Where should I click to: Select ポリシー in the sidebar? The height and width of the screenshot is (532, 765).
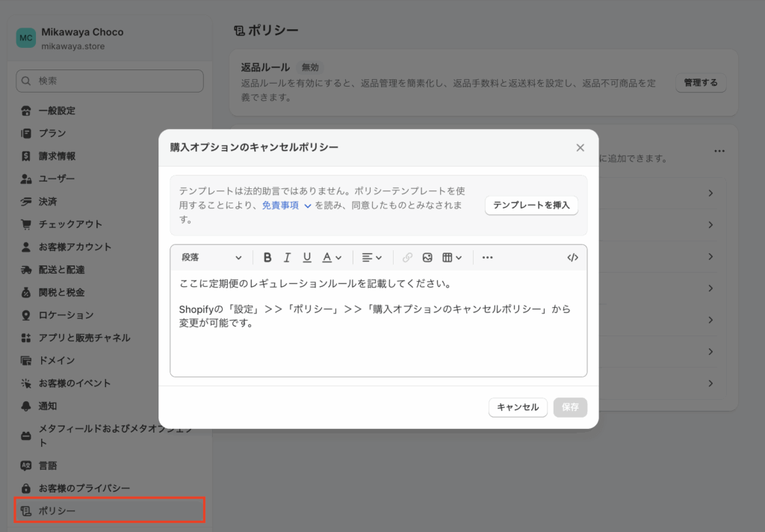coord(57,511)
